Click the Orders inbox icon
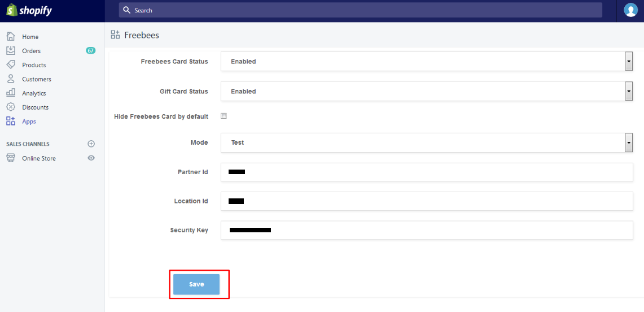Image resolution: width=644 pixels, height=312 pixels. click(x=11, y=50)
